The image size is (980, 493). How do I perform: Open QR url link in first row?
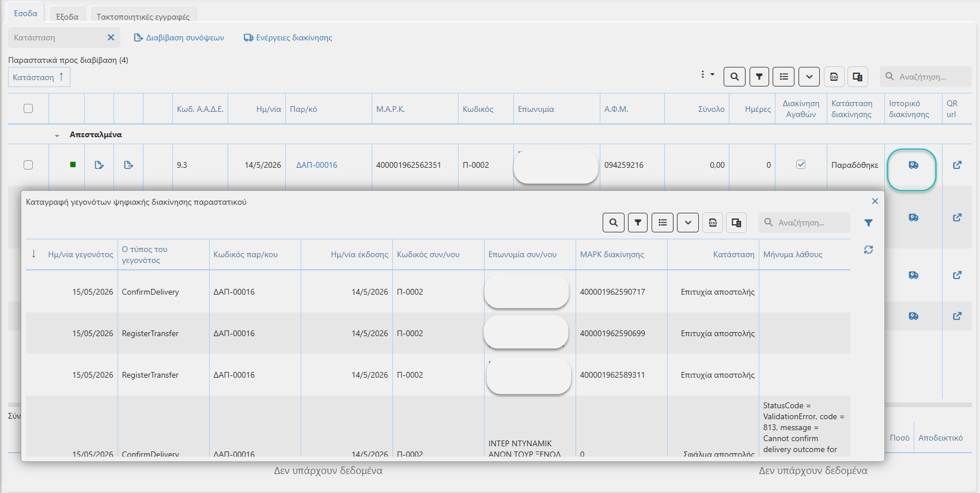[x=957, y=165]
